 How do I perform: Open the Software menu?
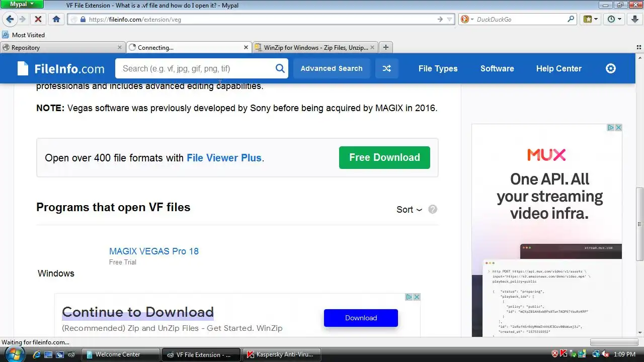[497, 68]
